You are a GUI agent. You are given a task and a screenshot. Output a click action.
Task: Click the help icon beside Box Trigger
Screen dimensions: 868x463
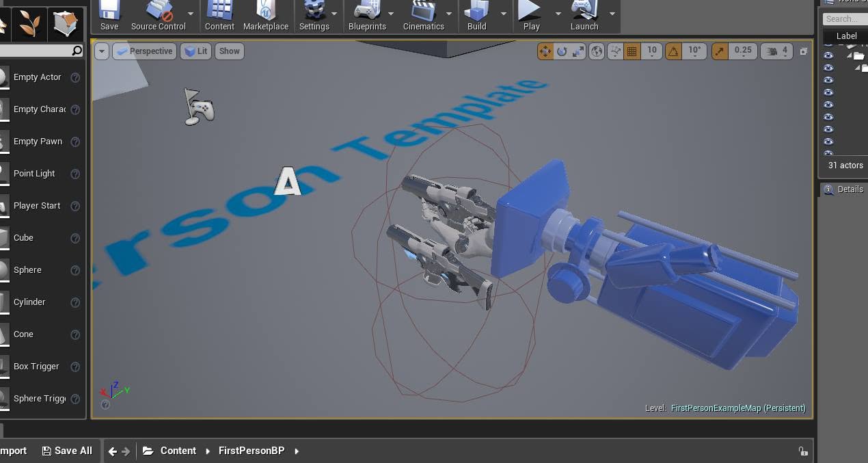coord(75,367)
